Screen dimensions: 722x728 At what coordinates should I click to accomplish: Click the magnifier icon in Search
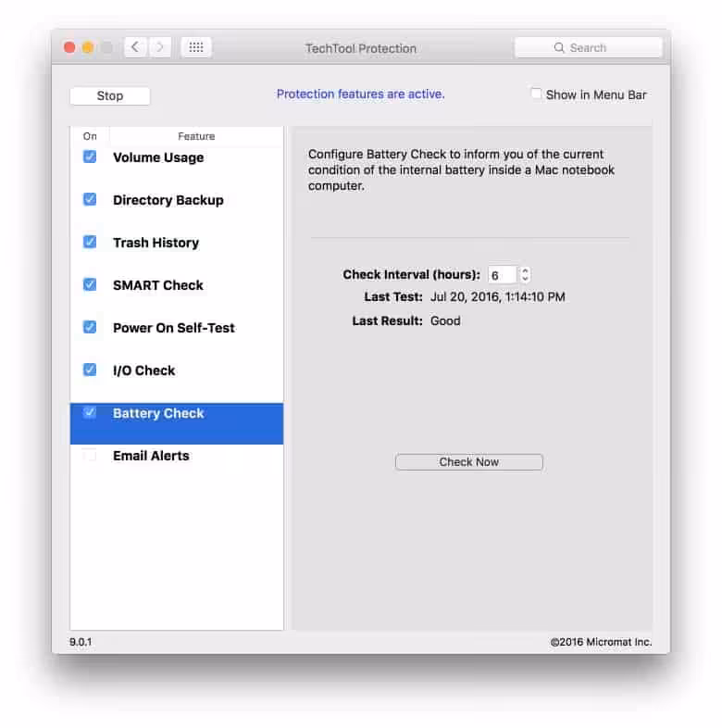[559, 47]
